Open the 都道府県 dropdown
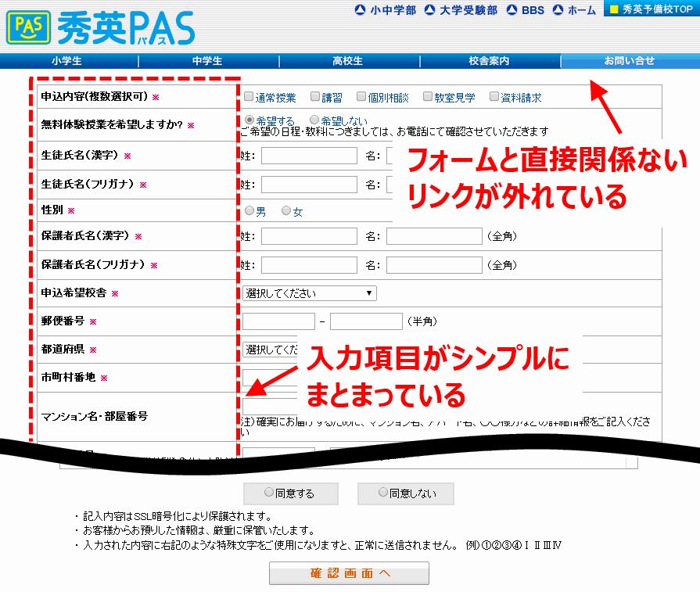The height and width of the screenshot is (592, 700). tap(270, 349)
